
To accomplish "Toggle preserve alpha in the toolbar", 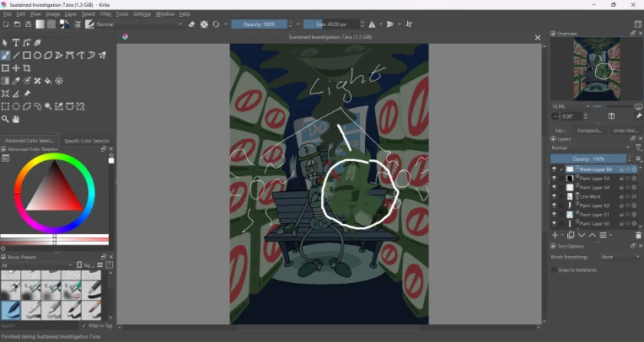I will [204, 24].
